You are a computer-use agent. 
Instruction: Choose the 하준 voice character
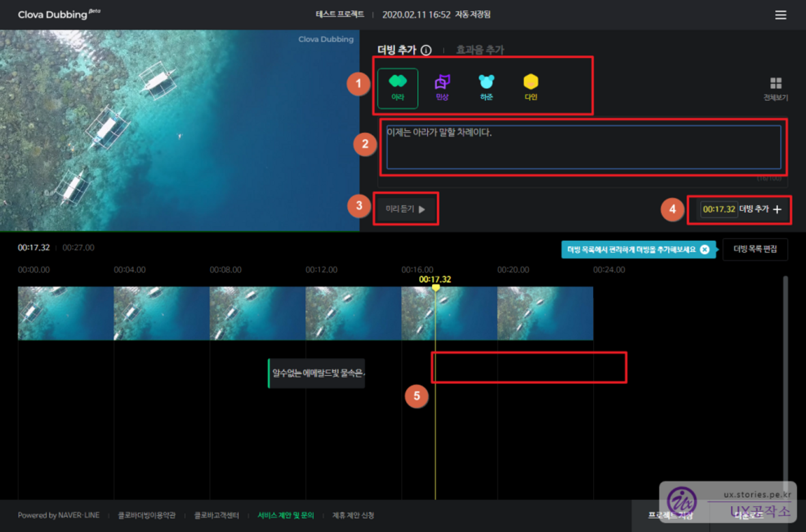[x=486, y=87]
